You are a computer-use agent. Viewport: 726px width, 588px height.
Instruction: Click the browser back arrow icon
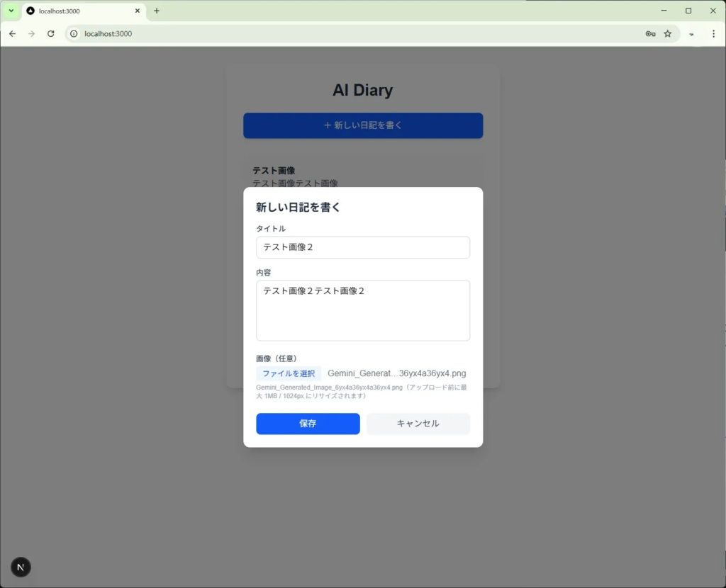(x=12, y=33)
